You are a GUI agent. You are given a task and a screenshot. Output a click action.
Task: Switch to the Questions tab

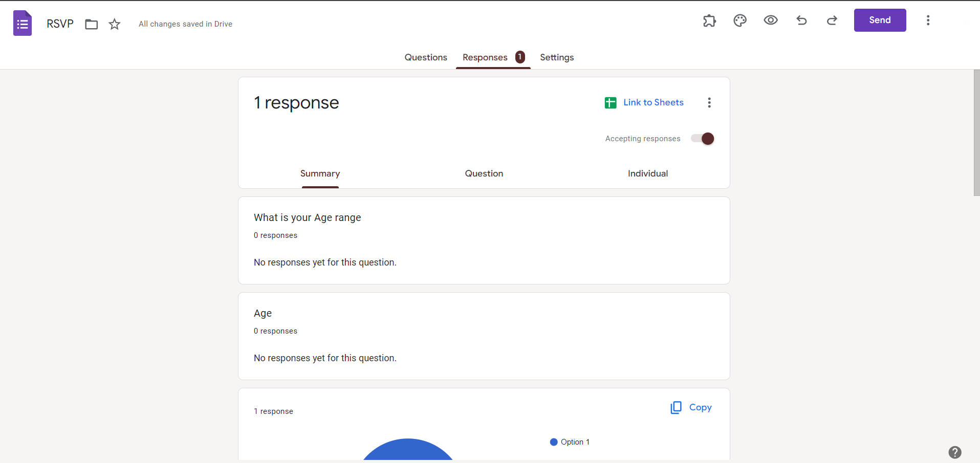(x=426, y=57)
